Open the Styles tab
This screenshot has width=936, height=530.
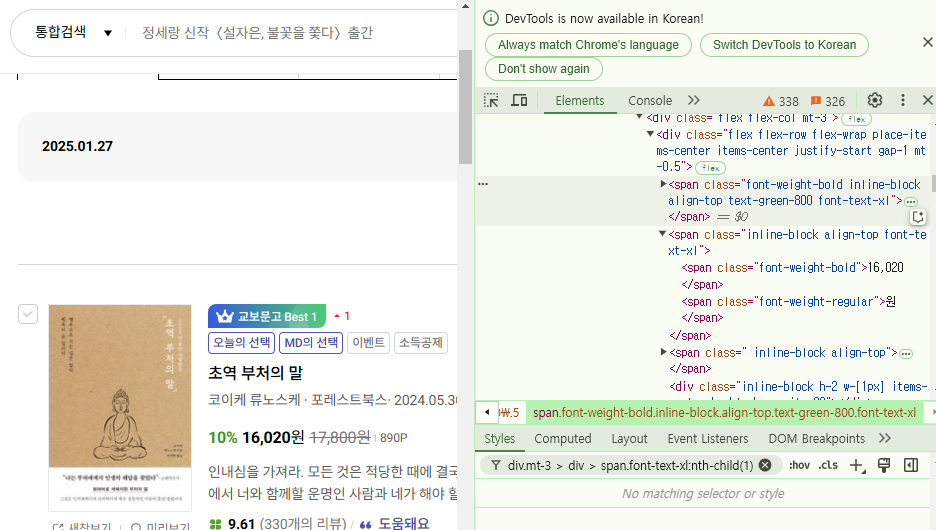click(500, 439)
